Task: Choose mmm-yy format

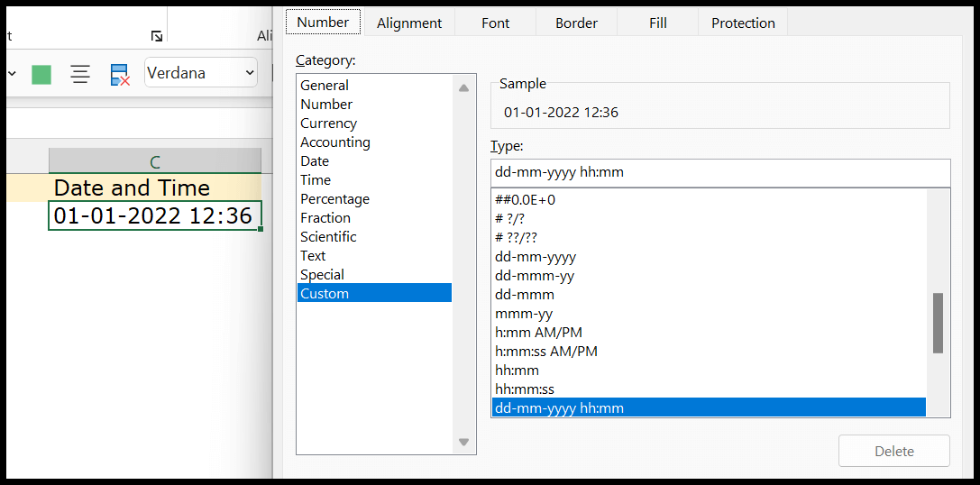Action: 708,313
